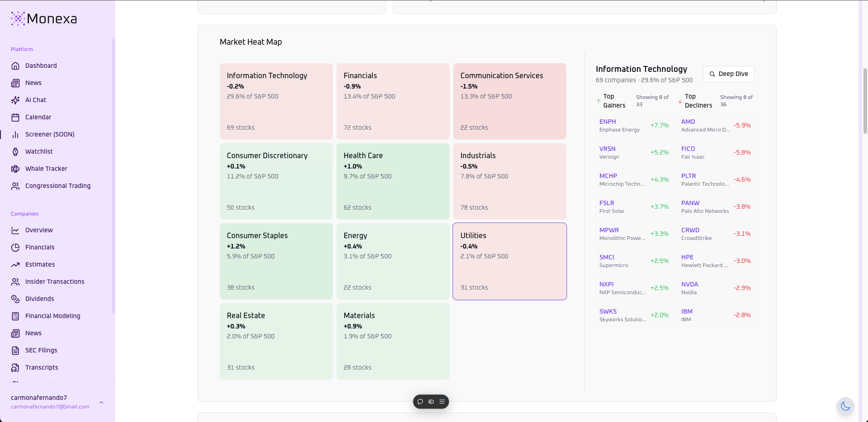Screen dimensions: 868x422
Task: Click the '69 companies · 29.6% of S&P 500' subtitle
Action: (644, 80)
